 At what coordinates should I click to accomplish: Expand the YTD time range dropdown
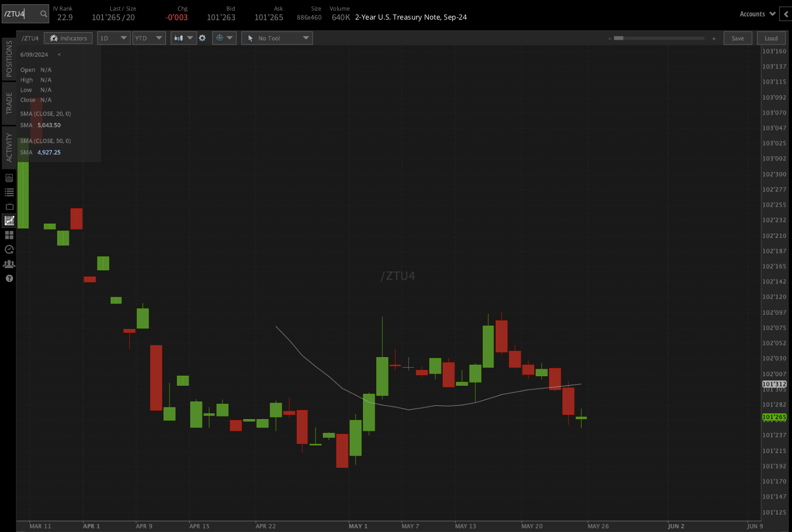149,38
